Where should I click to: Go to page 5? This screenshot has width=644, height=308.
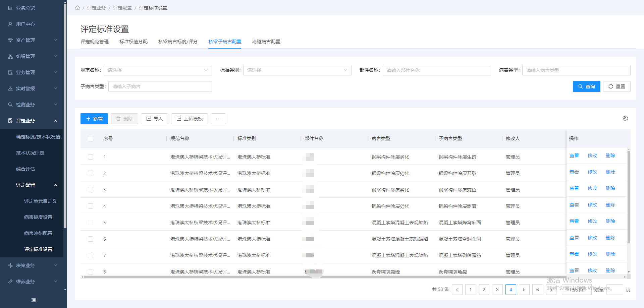(524, 290)
